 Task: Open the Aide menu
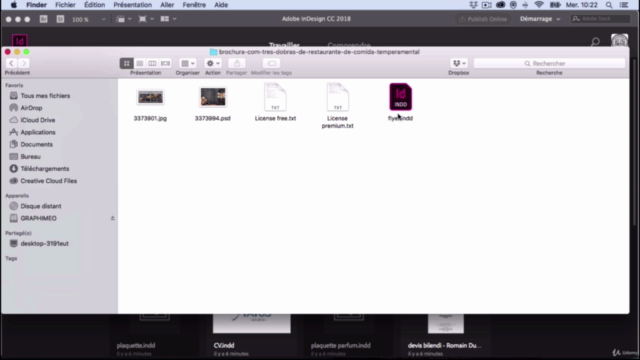[x=221, y=5]
